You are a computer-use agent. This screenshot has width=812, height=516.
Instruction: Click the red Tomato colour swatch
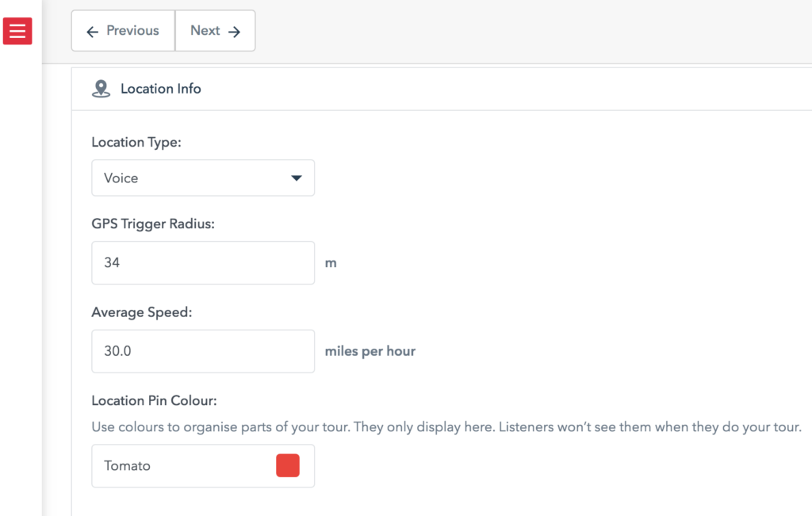point(288,465)
